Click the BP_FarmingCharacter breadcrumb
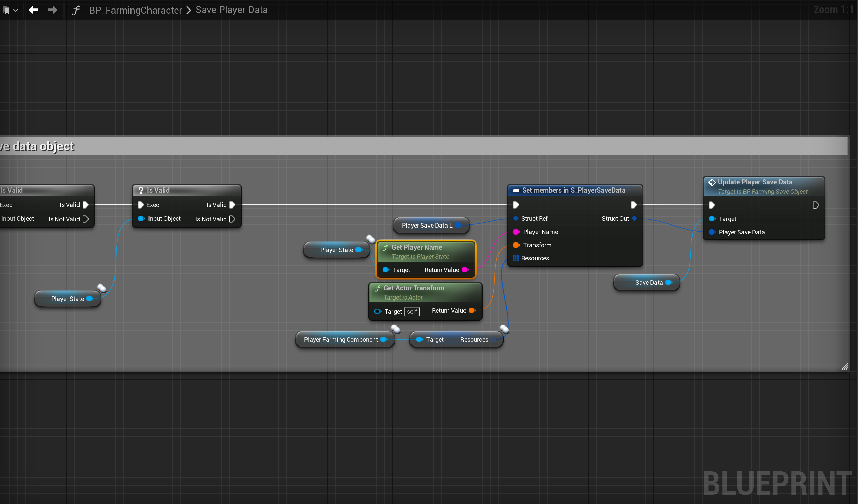The height and width of the screenshot is (504, 858). click(x=135, y=10)
